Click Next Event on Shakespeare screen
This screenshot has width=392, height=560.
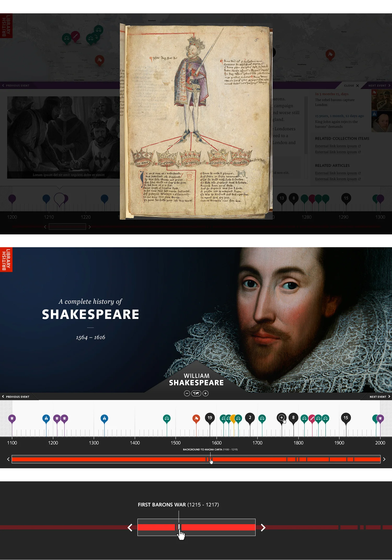point(380,397)
